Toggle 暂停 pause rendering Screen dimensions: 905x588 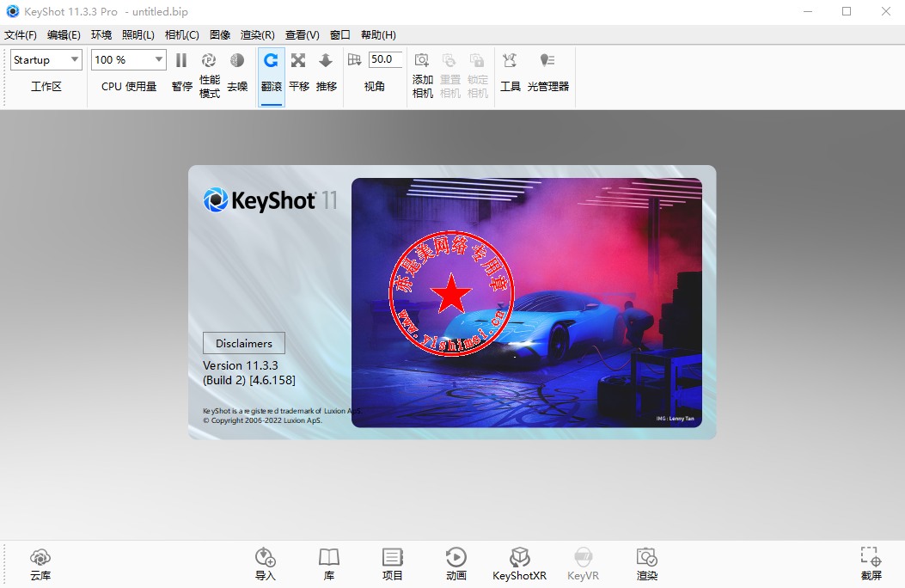[x=181, y=75]
